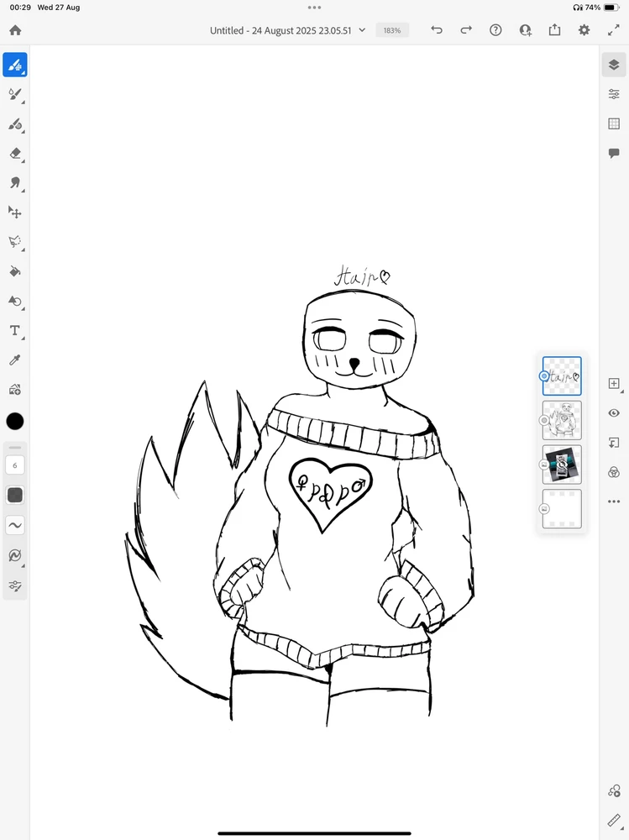The height and width of the screenshot is (840, 629).
Task: Select the Vector Brushes tool
Action: 15,124
